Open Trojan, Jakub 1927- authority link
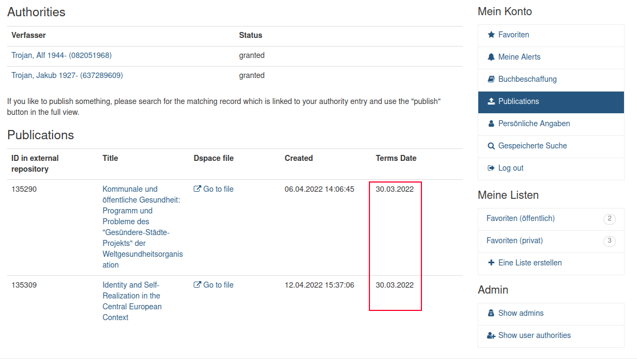This screenshot has width=637, height=364. click(67, 75)
